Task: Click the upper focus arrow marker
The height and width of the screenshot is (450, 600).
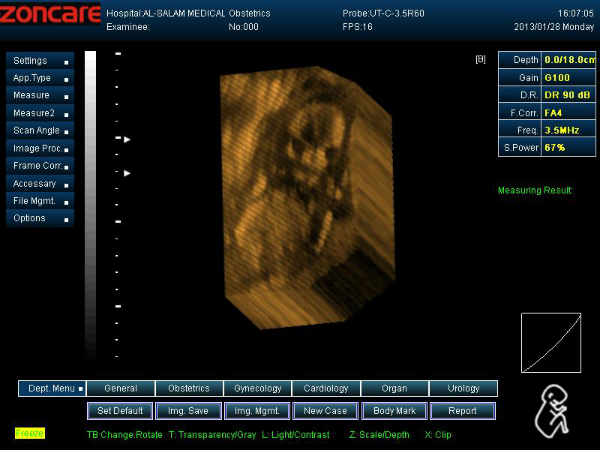Action: click(127, 140)
